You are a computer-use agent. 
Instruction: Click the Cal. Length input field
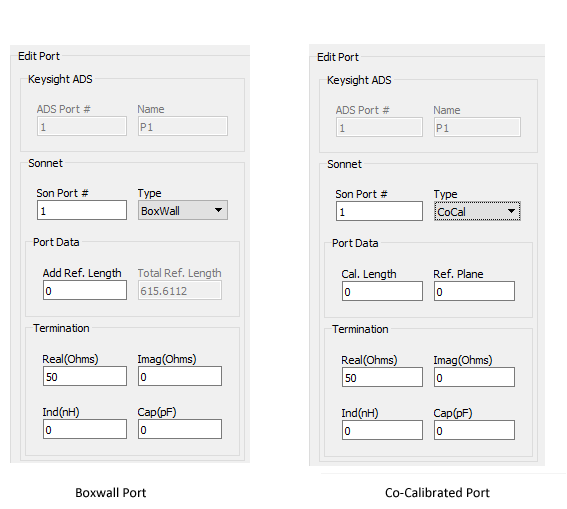point(382,291)
